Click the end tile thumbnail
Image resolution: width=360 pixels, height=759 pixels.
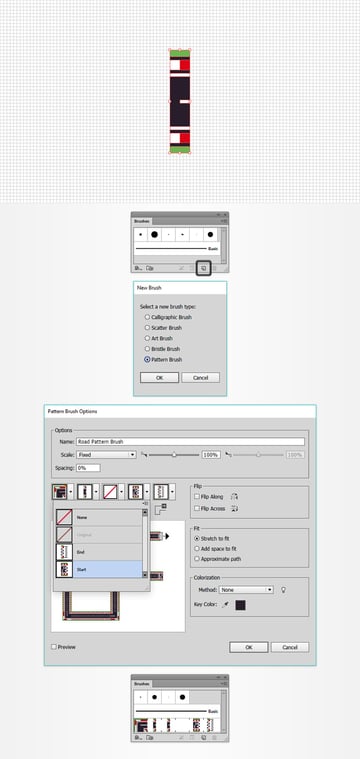[161, 492]
